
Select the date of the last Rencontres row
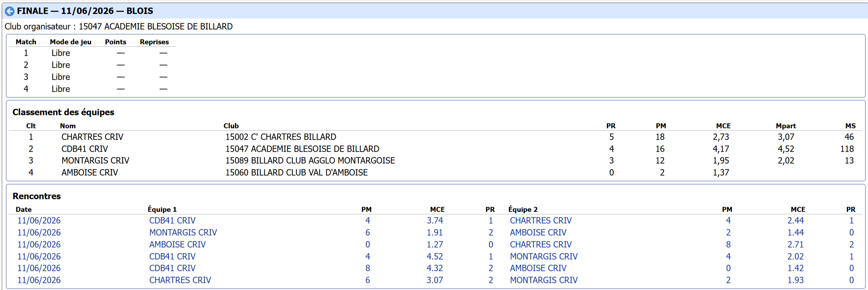(39, 280)
